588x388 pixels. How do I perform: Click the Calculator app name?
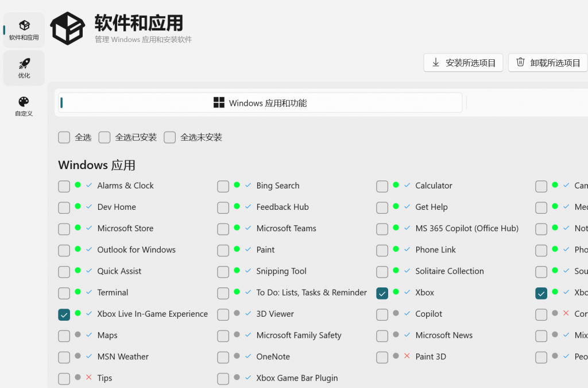[434, 185]
